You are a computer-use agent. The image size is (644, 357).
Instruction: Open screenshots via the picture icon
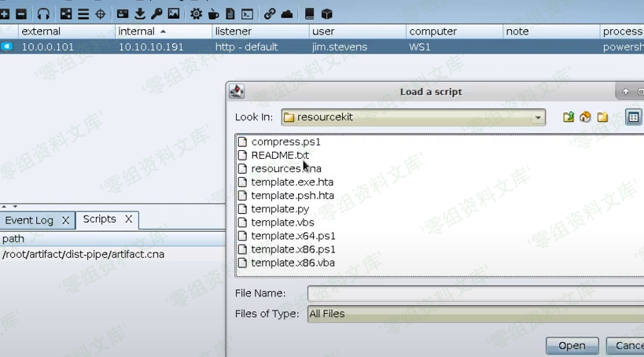[x=174, y=14]
